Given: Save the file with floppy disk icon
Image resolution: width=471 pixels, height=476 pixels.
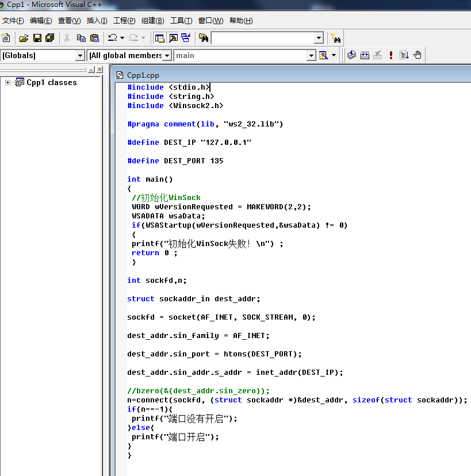Looking at the screenshot, I should [37, 38].
